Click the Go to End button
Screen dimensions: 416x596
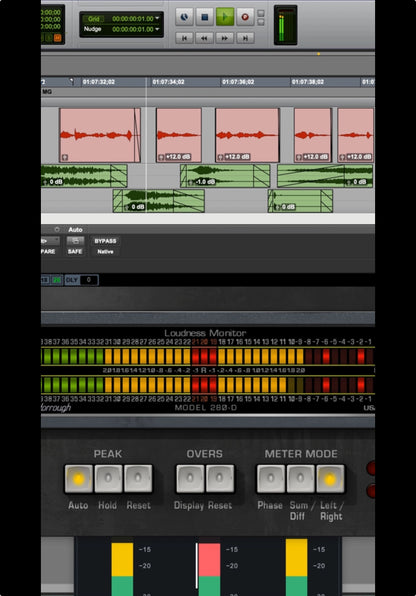tap(245, 38)
